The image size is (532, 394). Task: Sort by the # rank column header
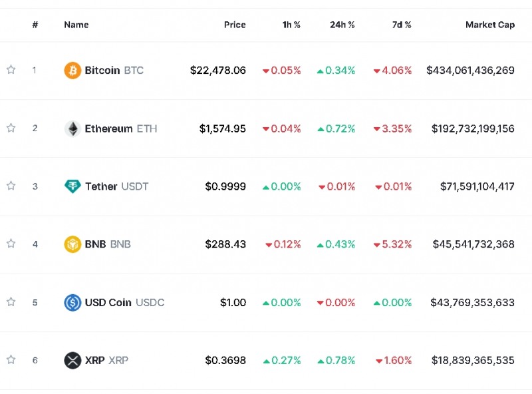tap(35, 25)
